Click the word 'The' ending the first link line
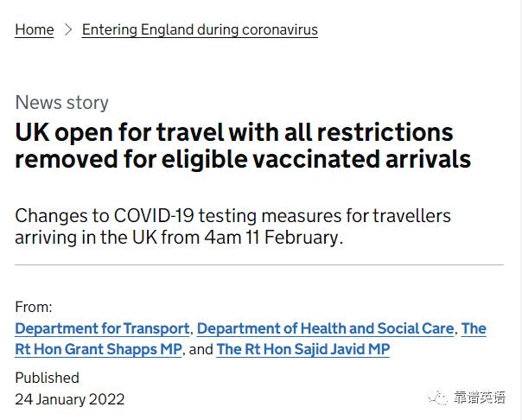This screenshot has width=522, height=420. [474, 328]
